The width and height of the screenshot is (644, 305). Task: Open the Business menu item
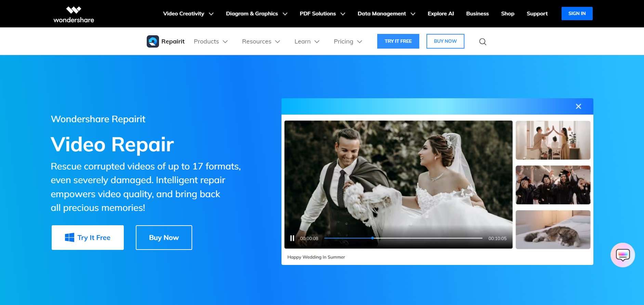(477, 14)
